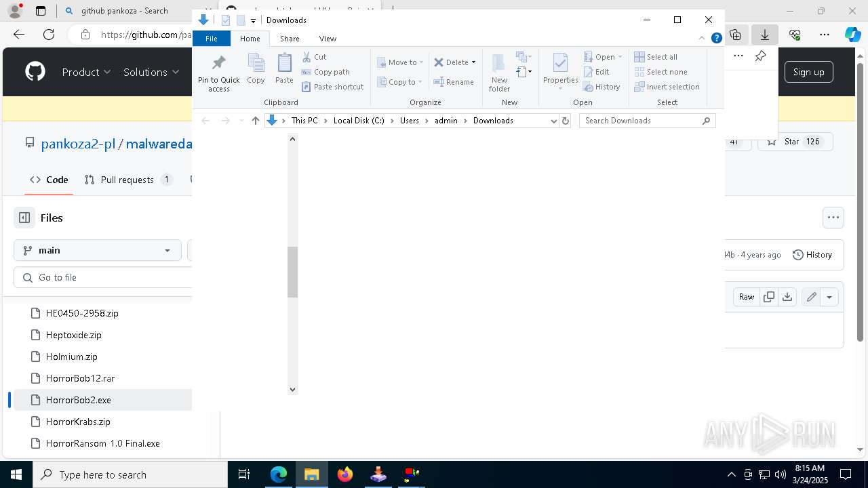Click Users in the address breadcrumb
868x488 pixels.
(410, 121)
